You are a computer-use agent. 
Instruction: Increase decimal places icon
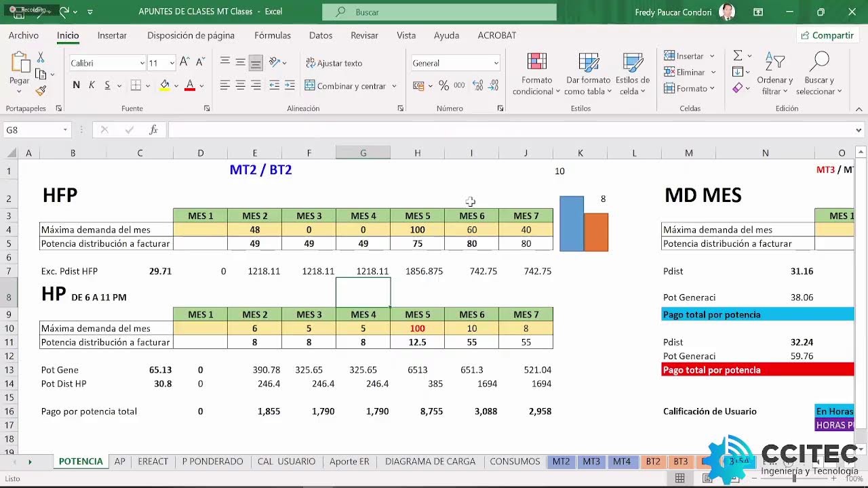(x=478, y=85)
